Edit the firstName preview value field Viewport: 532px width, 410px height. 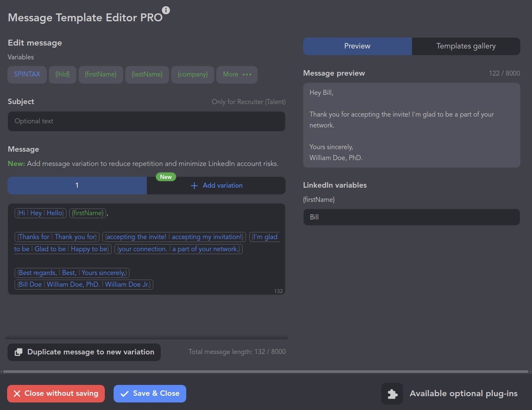411,217
